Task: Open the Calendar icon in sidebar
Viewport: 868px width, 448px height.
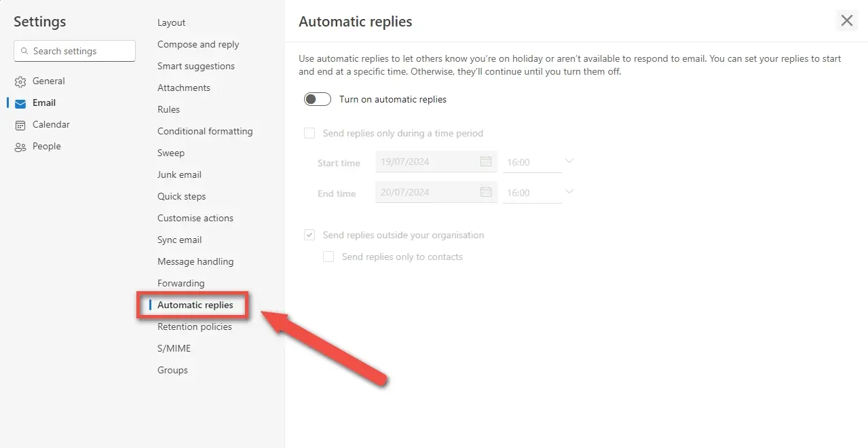Action: 20,125
